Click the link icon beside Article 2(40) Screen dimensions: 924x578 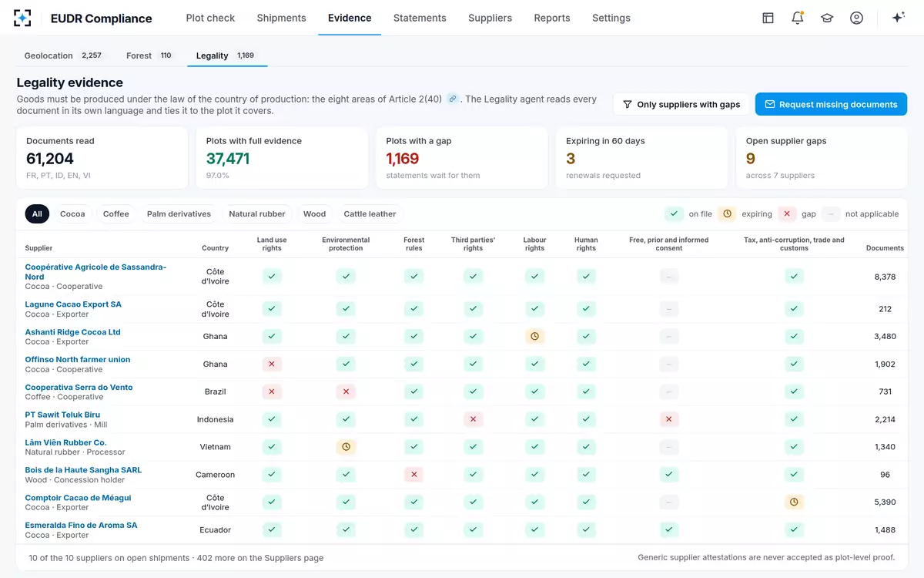coord(453,99)
